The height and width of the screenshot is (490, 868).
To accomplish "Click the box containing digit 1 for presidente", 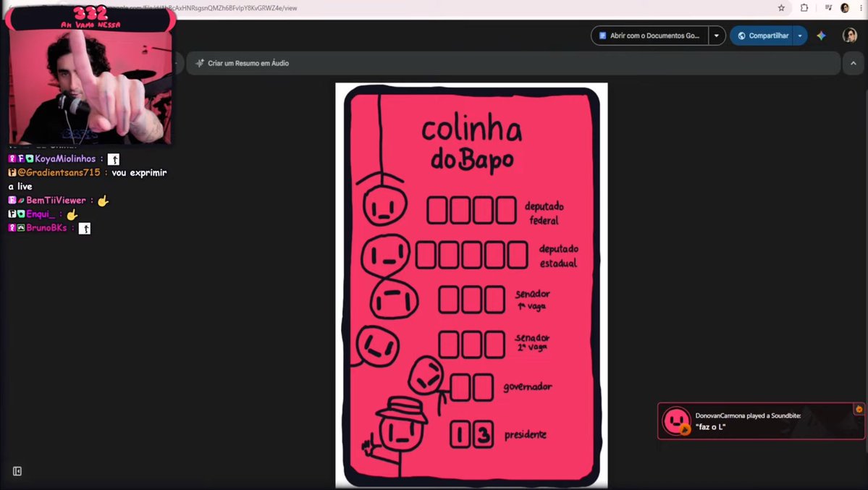I will tap(459, 435).
